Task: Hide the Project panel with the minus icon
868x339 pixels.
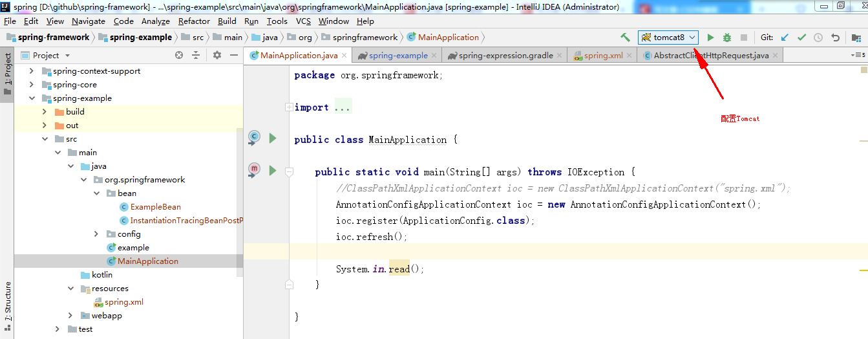Action: point(233,56)
